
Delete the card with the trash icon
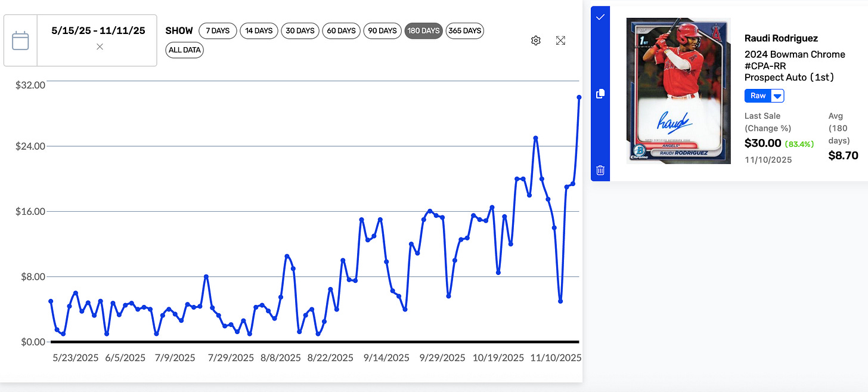pyautogui.click(x=600, y=170)
